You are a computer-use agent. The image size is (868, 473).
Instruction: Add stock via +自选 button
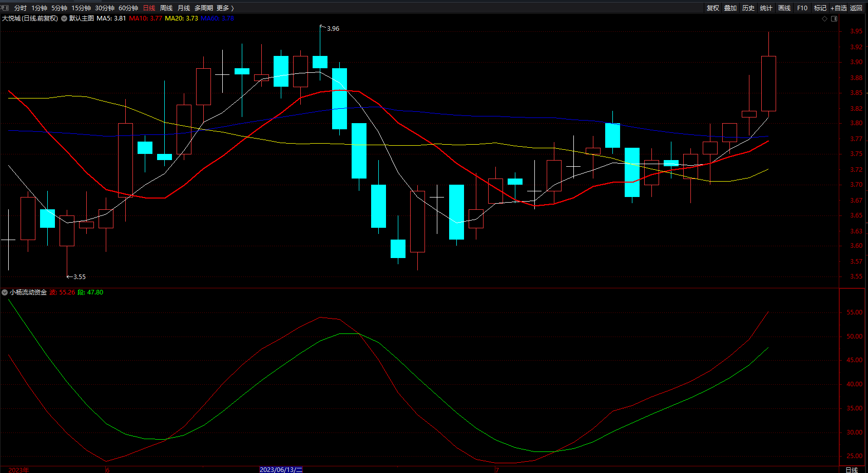coord(839,8)
